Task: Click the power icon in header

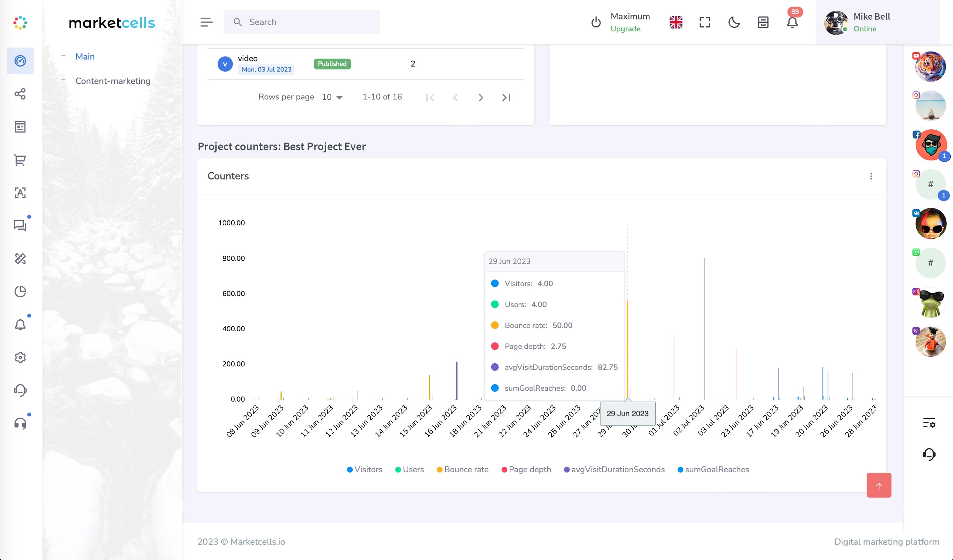Action: pos(596,22)
